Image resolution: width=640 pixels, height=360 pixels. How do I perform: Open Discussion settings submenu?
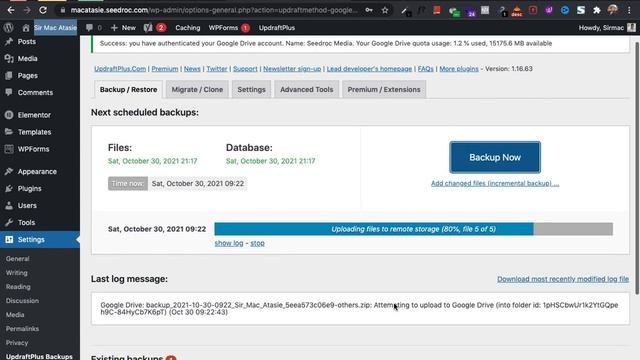[22, 301]
